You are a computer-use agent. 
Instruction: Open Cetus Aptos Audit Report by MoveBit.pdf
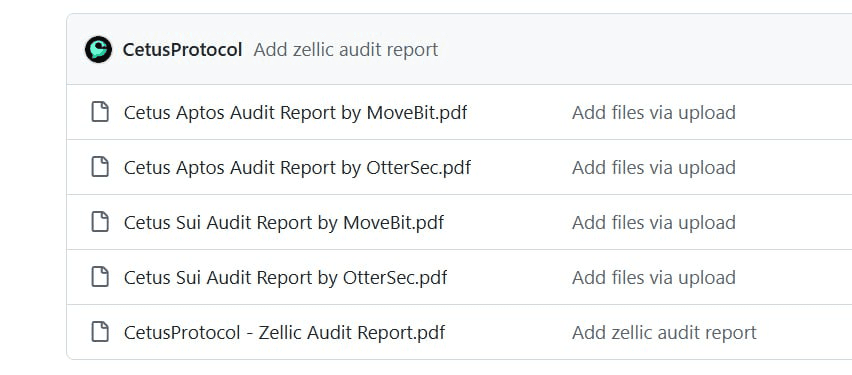(x=296, y=112)
